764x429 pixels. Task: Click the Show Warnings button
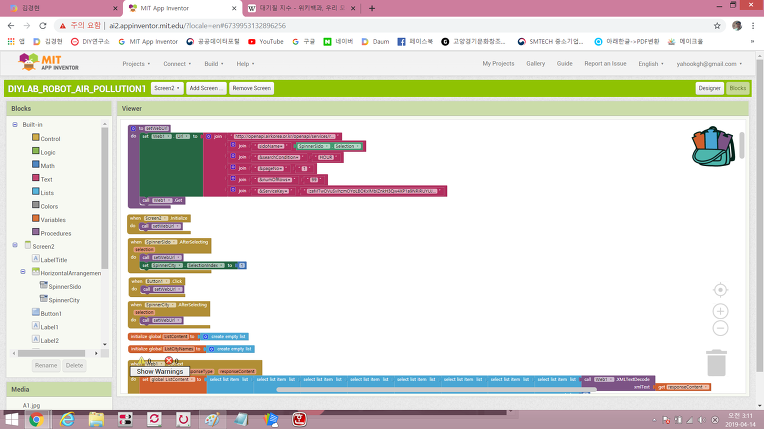pos(160,371)
